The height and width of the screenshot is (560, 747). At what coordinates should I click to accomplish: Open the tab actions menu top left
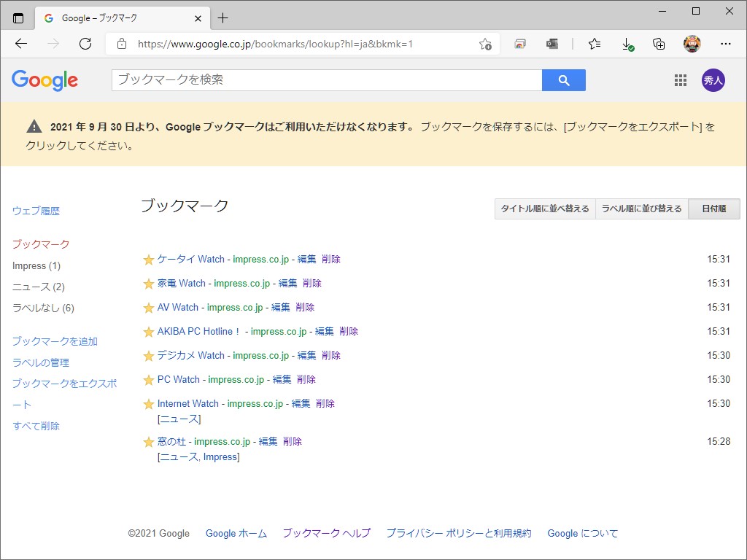point(18,17)
